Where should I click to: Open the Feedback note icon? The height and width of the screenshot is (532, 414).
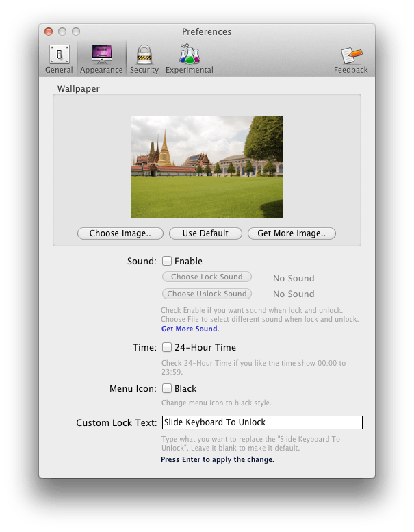coord(351,55)
